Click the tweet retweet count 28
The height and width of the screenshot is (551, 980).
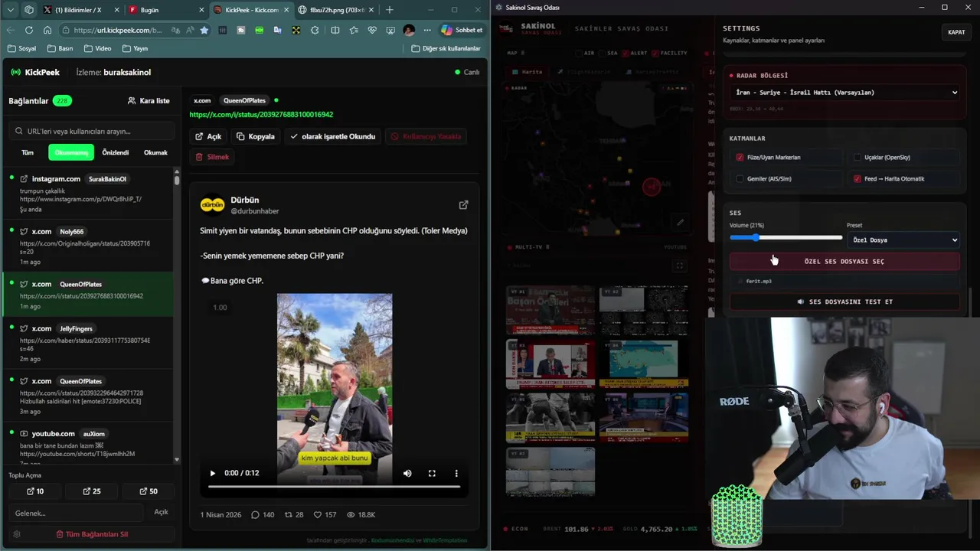[x=294, y=515]
